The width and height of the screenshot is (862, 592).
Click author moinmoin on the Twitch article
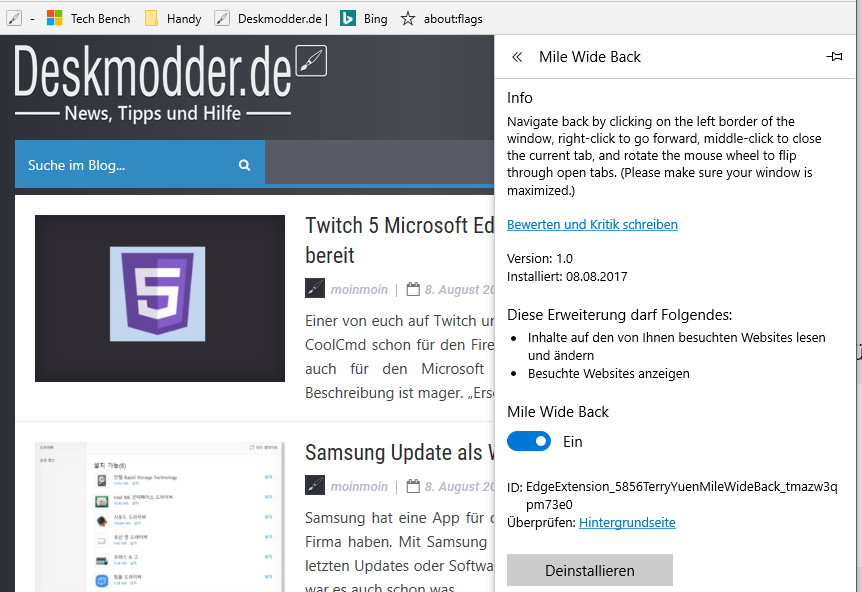359,289
